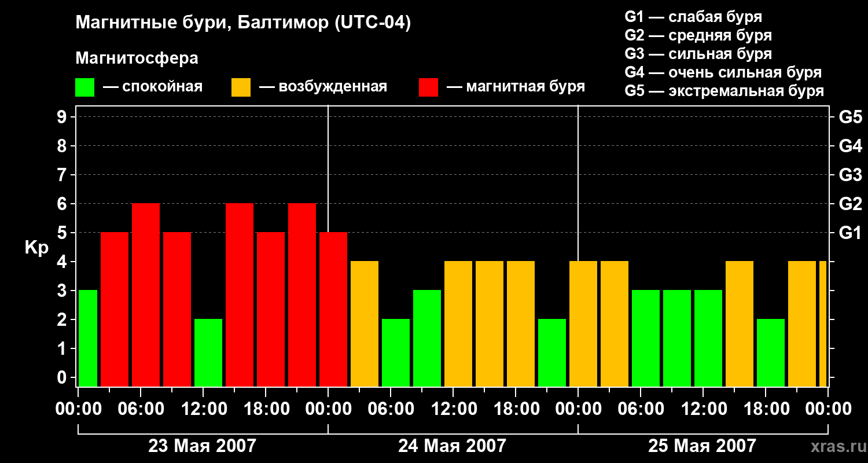Click the '12:00' time label under 25 Мая
The image size is (868, 463).
pos(703,409)
